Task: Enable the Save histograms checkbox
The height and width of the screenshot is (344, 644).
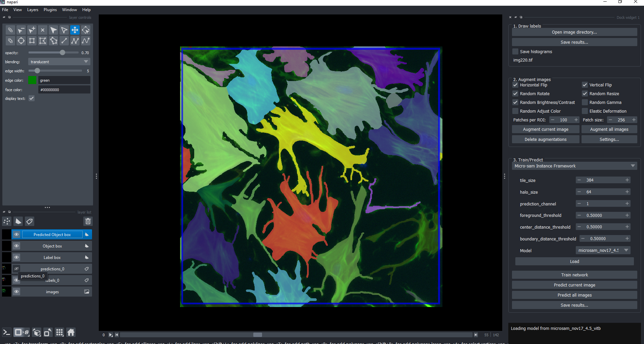Action: pos(515,51)
